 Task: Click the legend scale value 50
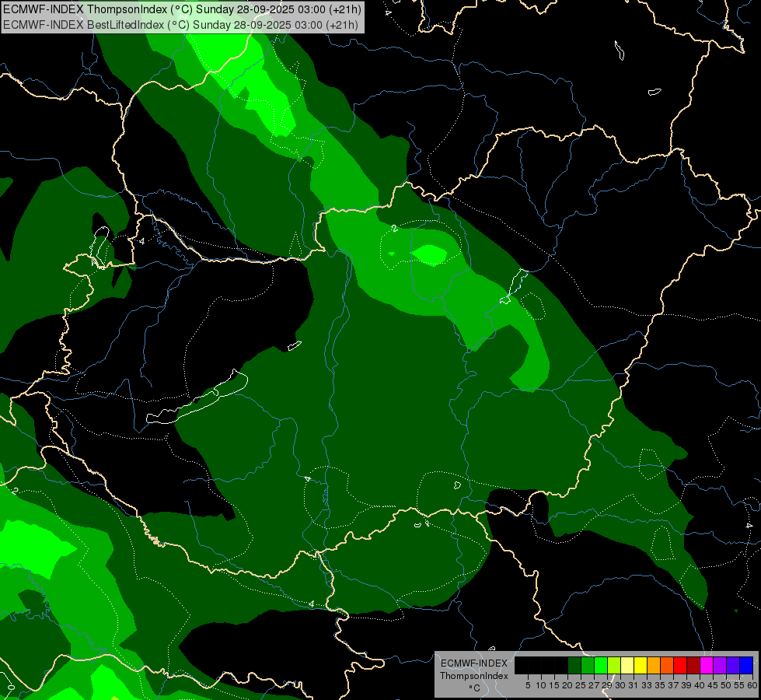pyautogui.click(x=725, y=685)
